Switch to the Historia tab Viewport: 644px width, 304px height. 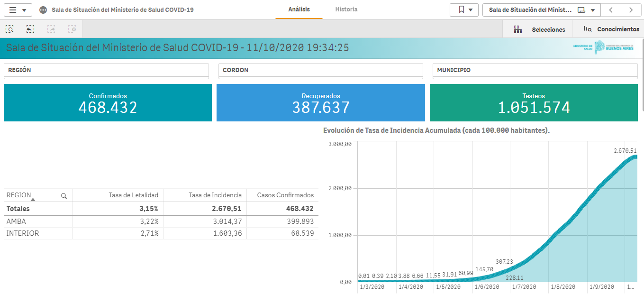click(346, 9)
